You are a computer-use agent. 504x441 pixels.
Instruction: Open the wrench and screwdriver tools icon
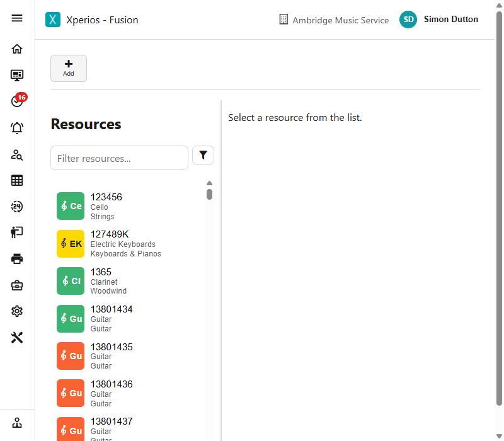17,338
